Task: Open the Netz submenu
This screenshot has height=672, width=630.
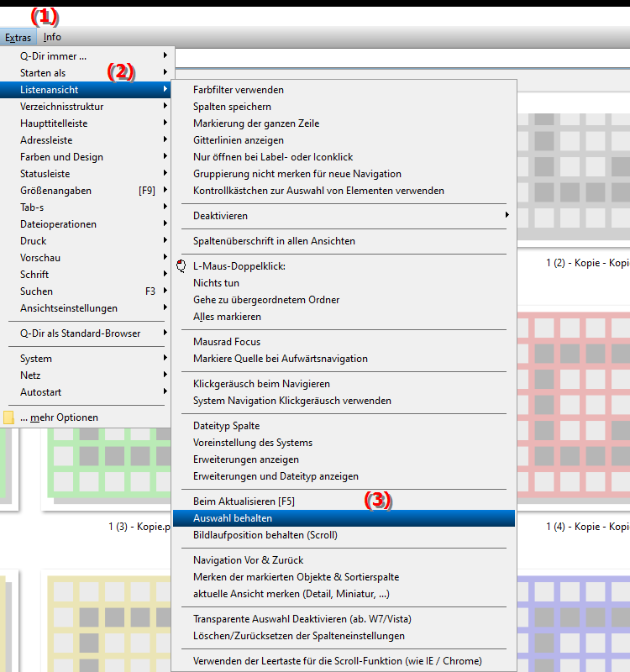Action: 86,375
